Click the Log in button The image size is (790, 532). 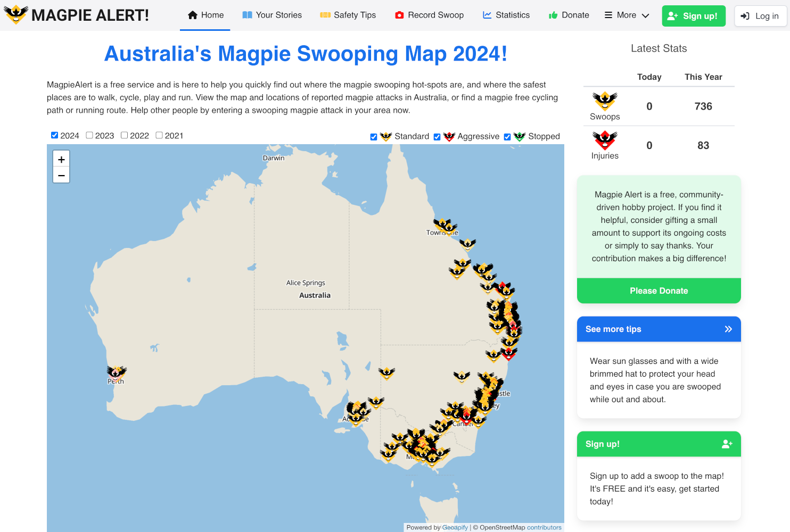(x=760, y=16)
